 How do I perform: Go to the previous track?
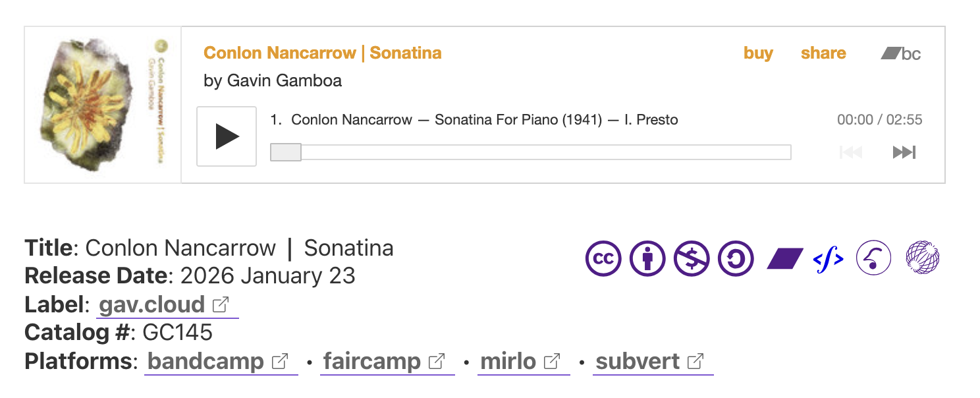850,153
